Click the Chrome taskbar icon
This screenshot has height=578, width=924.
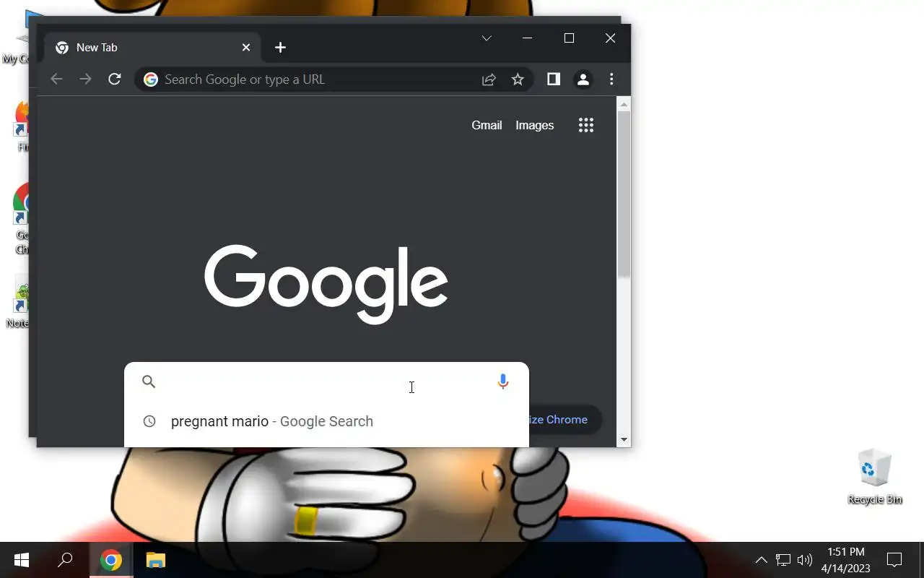coord(110,560)
